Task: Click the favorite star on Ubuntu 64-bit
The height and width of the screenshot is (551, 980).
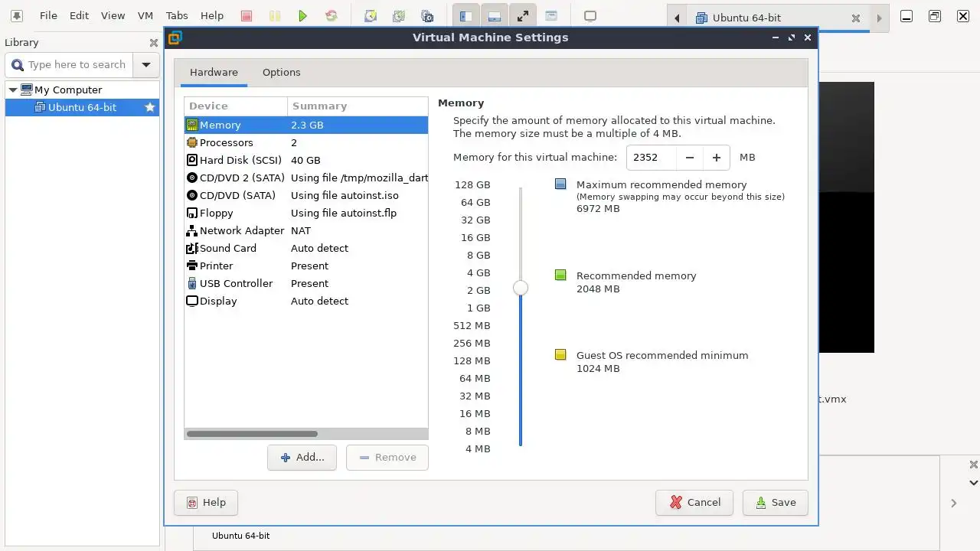Action: click(150, 107)
